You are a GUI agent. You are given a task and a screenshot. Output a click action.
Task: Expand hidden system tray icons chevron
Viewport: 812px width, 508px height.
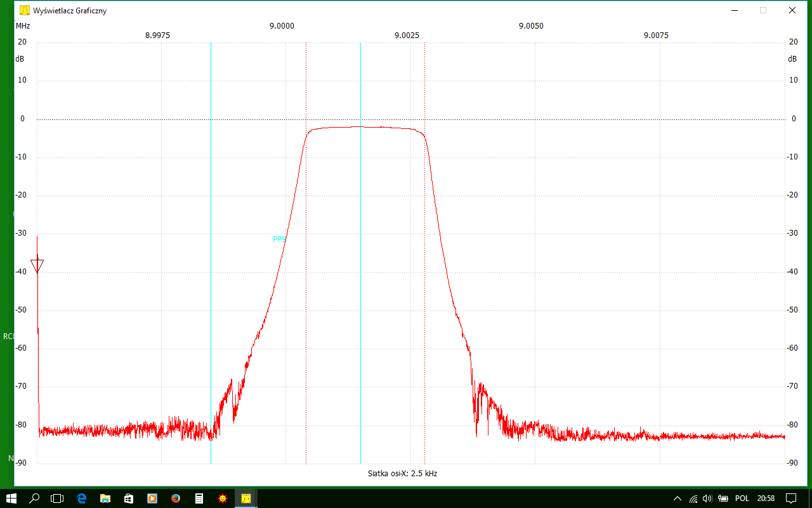pyautogui.click(x=678, y=498)
